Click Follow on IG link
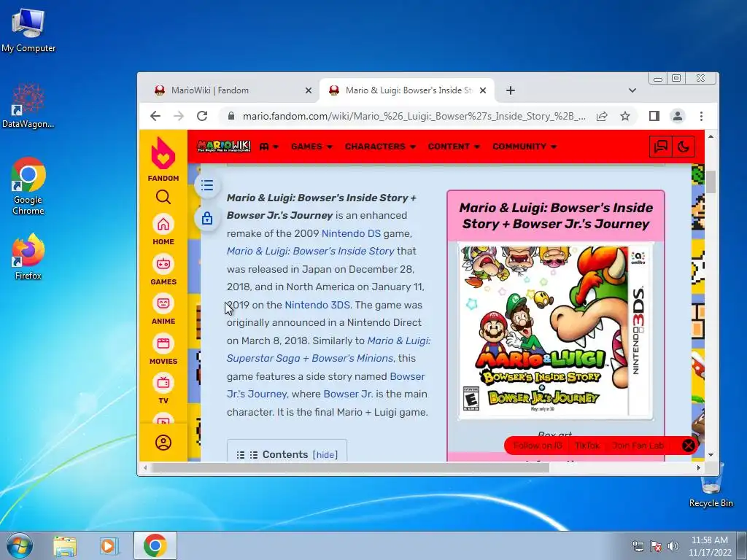This screenshot has width=747, height=560. (x=538, y=446)
